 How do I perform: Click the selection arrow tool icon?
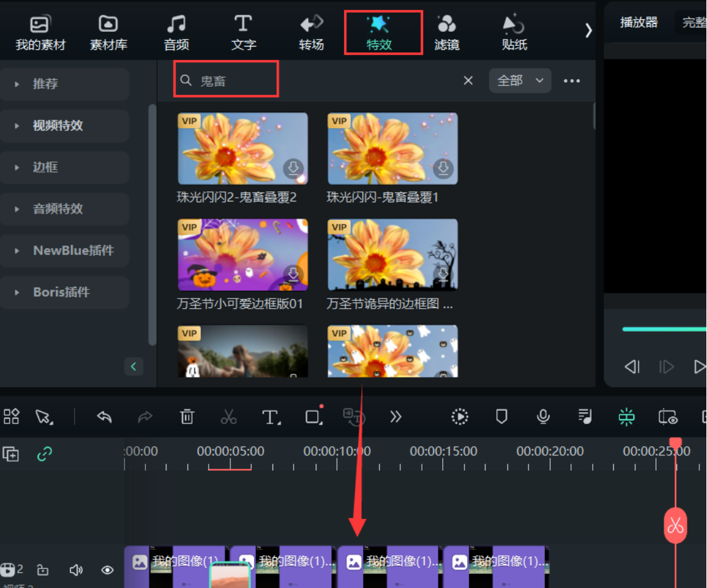(44, 417)
